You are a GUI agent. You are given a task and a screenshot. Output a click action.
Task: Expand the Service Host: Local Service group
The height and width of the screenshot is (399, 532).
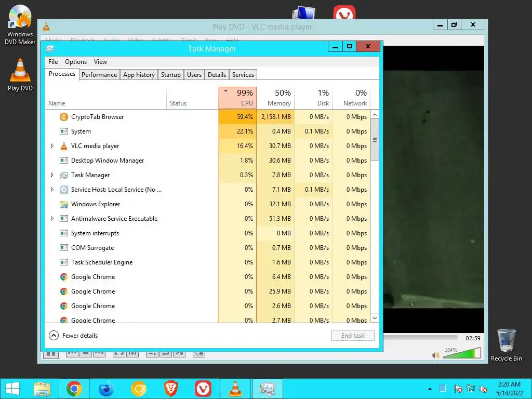(x=52, y=190)
